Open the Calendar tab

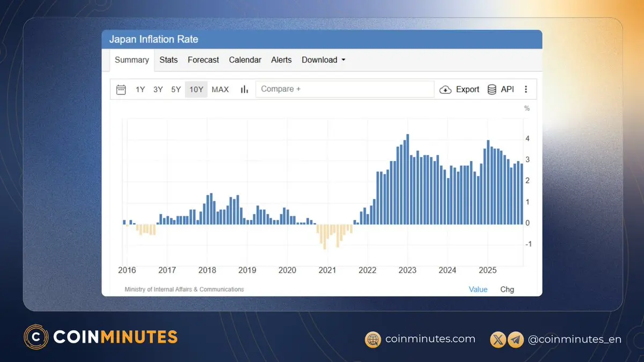tap(245, 60)
